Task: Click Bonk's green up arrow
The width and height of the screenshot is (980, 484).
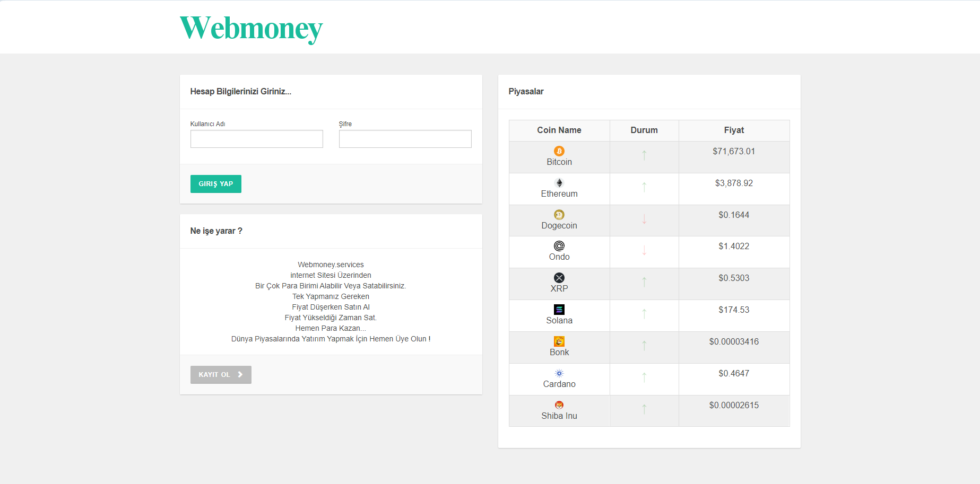Action: (644, 346)
